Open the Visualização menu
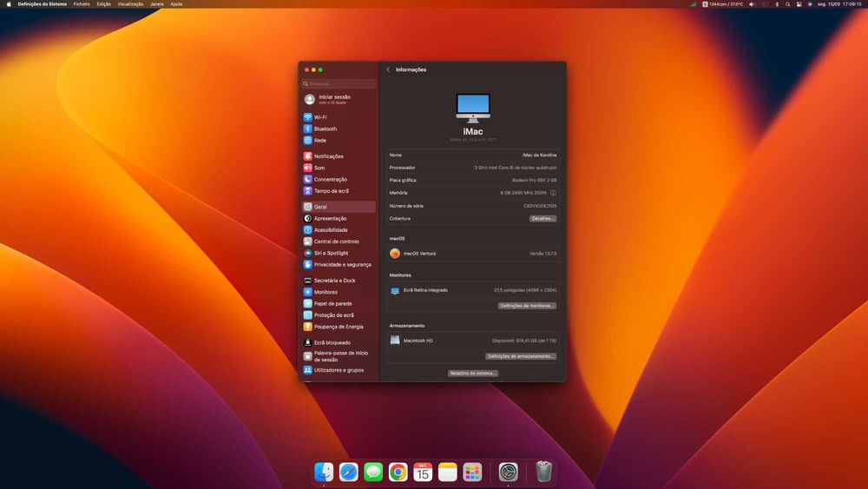868x489 pixels. click(x=130, y=3)
